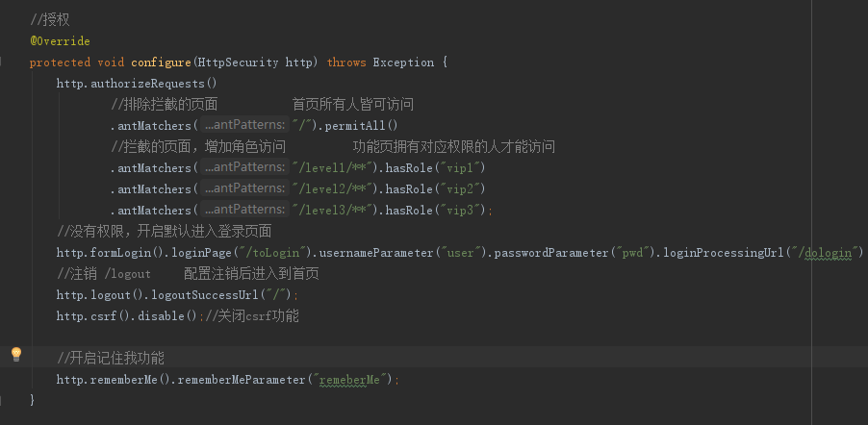This screenshot has height=425, width=868.
Task: Click the hasRole("vip1") call
Action: [435, 167]
